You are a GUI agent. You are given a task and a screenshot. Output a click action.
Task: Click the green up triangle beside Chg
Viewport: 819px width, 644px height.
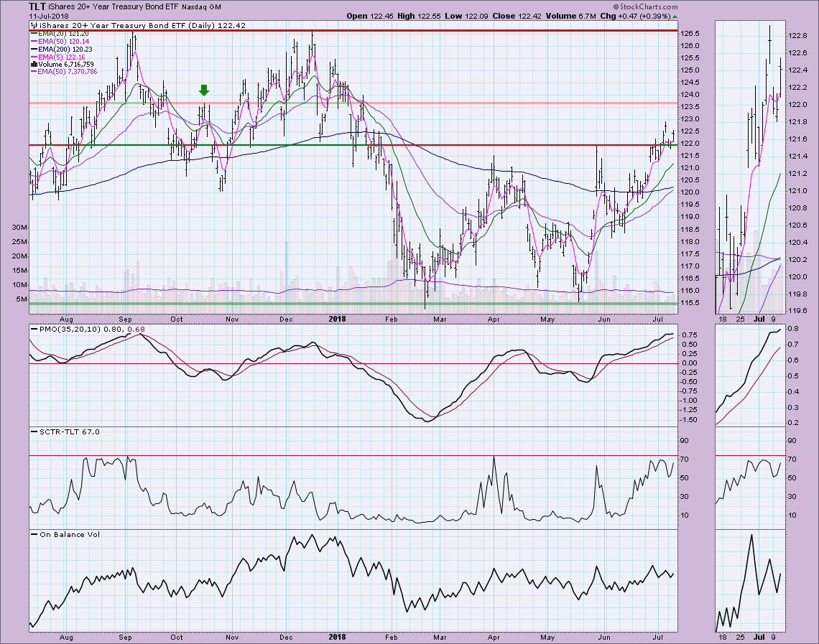pyautogui.click(x=676, y=16)
